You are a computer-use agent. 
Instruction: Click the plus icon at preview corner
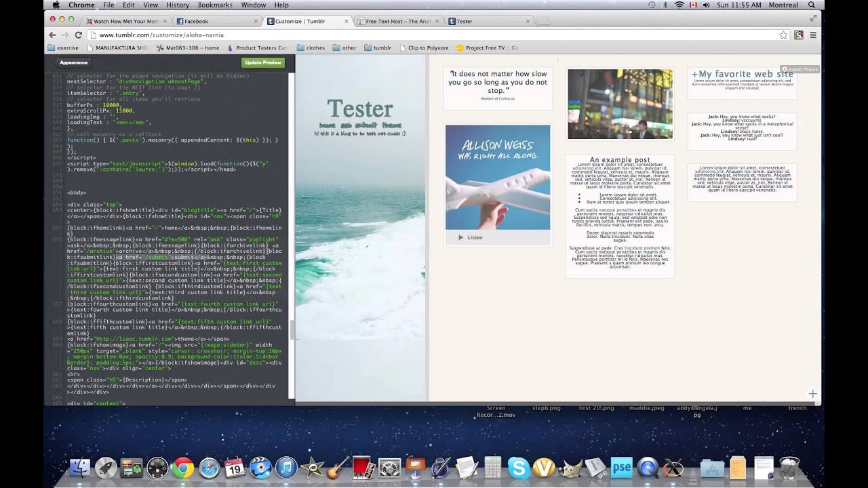click(x=812, y=394)
